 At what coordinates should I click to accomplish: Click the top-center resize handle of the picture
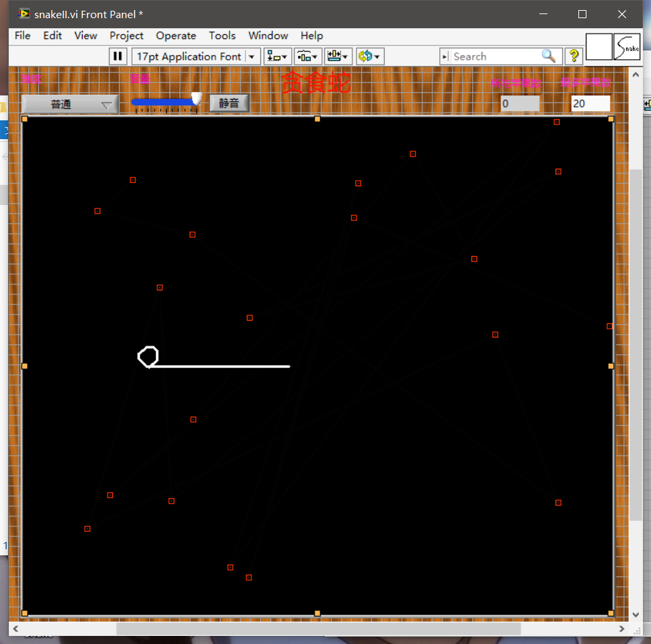tap(317, 119)
